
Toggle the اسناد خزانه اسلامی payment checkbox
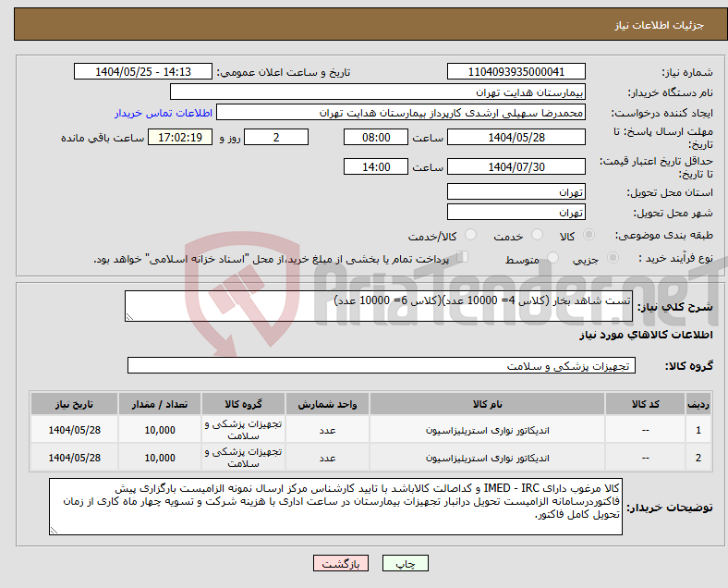[x=463, y=257]
